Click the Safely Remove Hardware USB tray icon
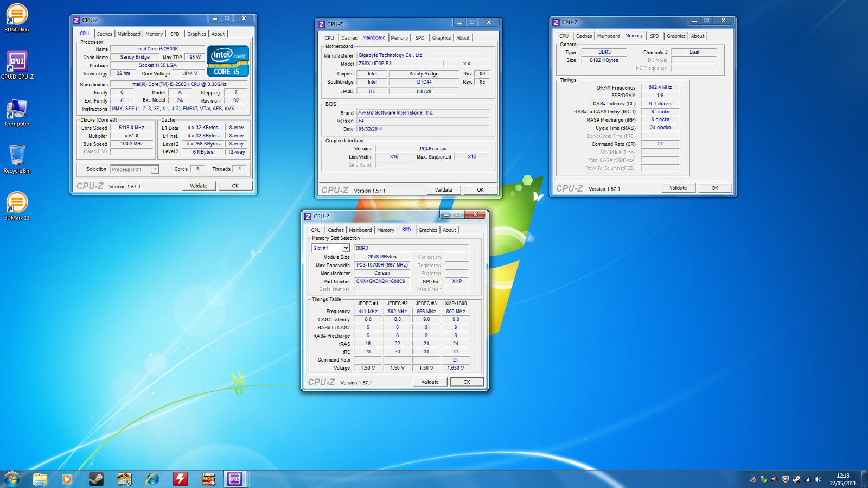 (x=763, y=479)
